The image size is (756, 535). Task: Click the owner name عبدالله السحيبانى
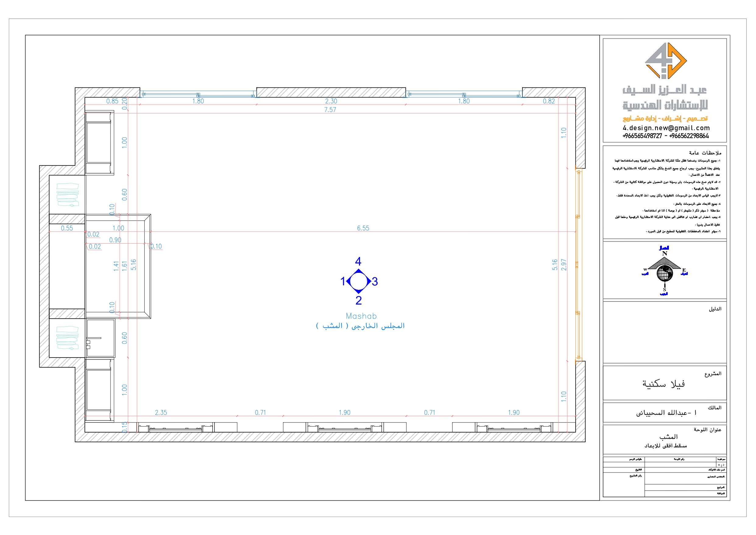(666, 413)
